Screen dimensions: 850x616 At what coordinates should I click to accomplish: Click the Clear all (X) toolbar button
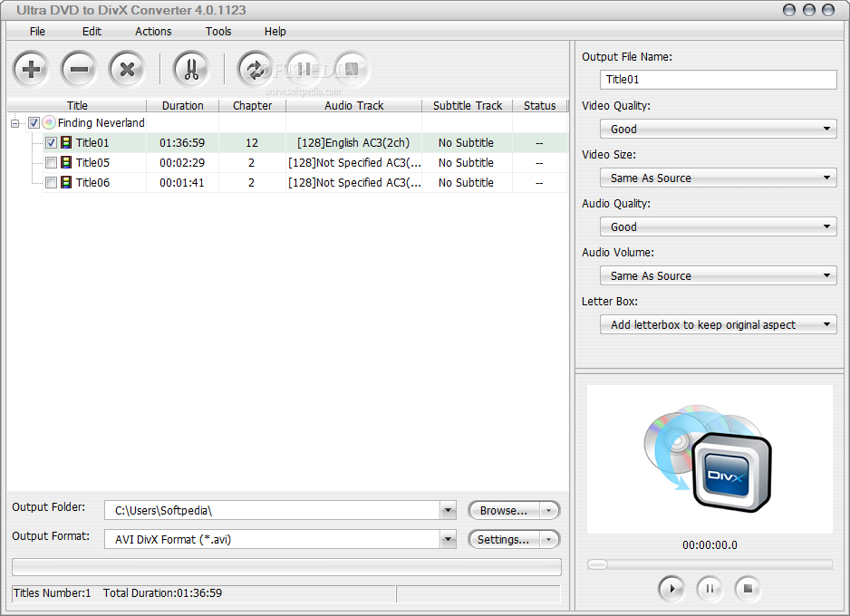pos(128,69)
